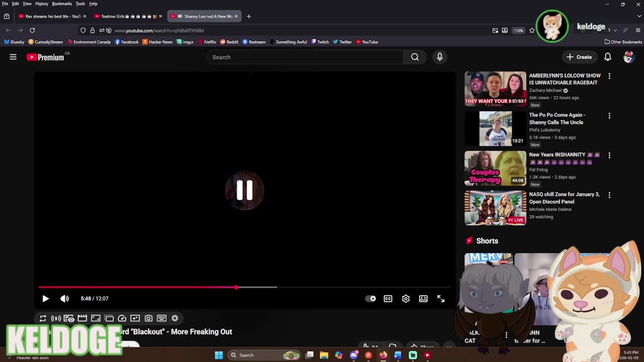The width and height of the screenshot is (644, 362).
Task: Click the keyboard icon in enhancer toolbar
Action: (162, 318)
